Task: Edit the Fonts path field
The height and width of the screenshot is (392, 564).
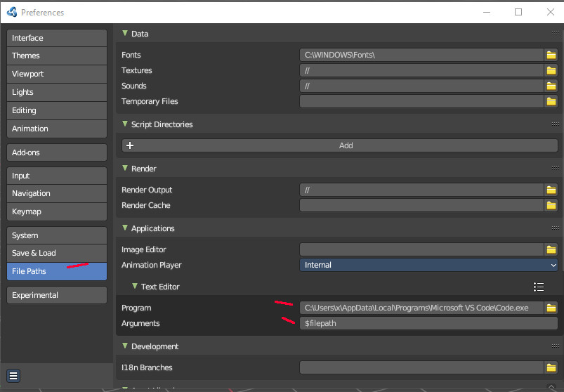Action: pos(421,55)
